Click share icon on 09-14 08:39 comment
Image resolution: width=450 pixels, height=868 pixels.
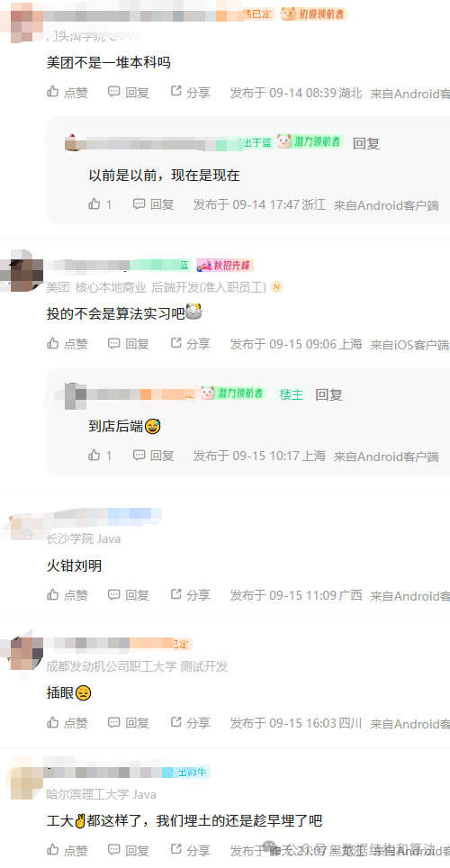click(176, 91)
